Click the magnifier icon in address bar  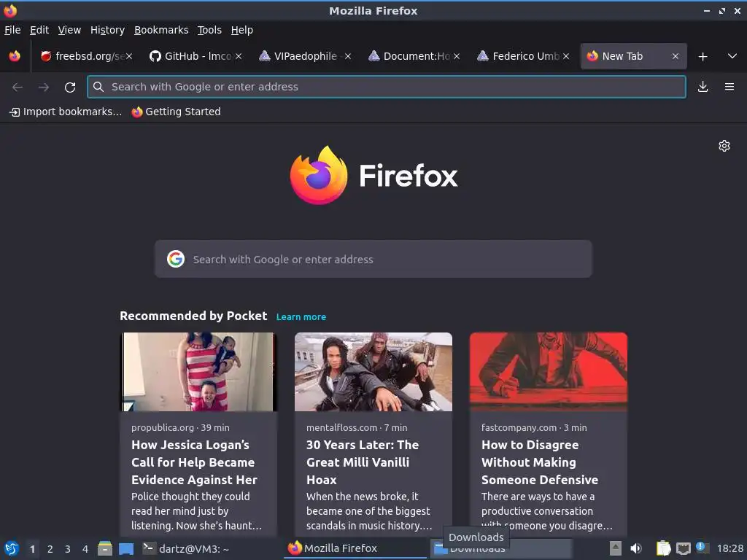[x=98, y=87]
